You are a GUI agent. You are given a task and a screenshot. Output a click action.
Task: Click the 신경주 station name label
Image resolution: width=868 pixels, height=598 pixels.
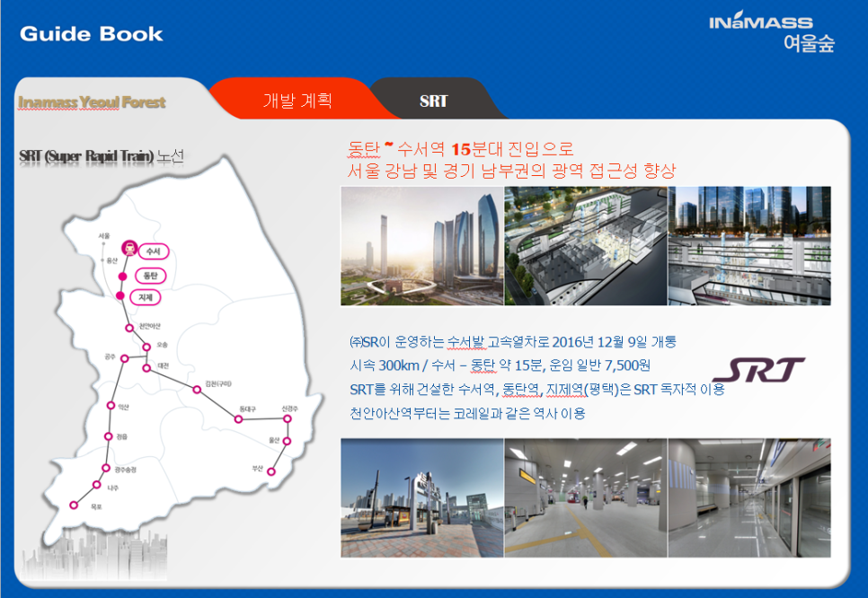pyautogui.click(x=289, y=409)
